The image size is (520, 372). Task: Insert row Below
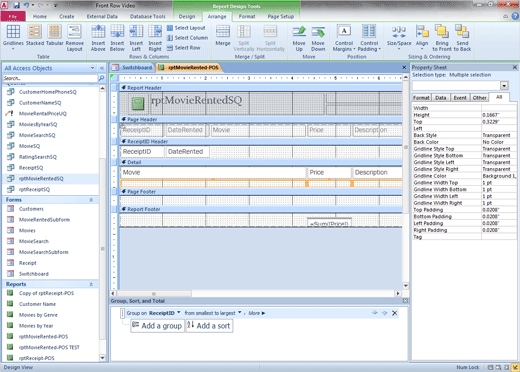coord(117,38)
